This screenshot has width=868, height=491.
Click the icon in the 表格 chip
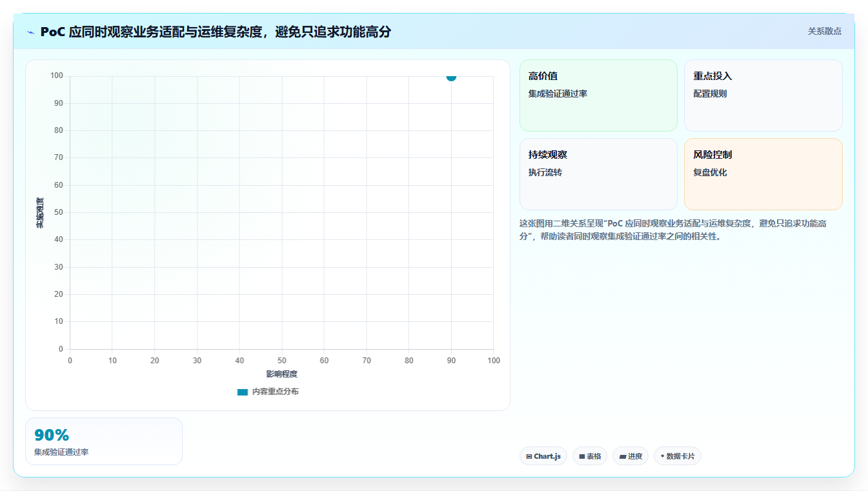tap(582, 456)
